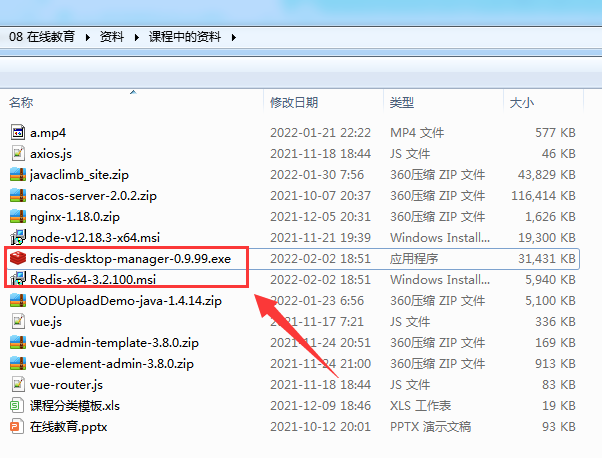Click date 2021-11-21 19:39 of node msi

click(321, 238)
